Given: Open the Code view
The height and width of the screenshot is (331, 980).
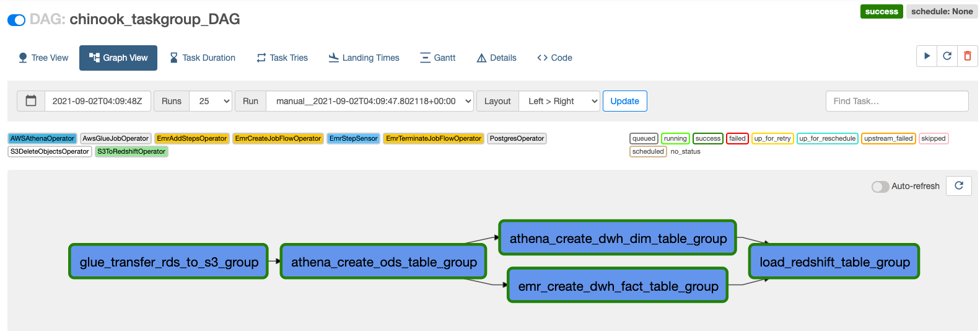Looking at the screenshot, I should (554, 58).
